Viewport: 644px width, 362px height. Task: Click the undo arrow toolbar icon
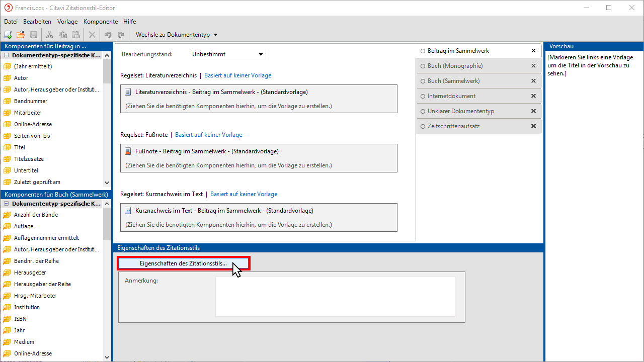(x=108, y=35)
